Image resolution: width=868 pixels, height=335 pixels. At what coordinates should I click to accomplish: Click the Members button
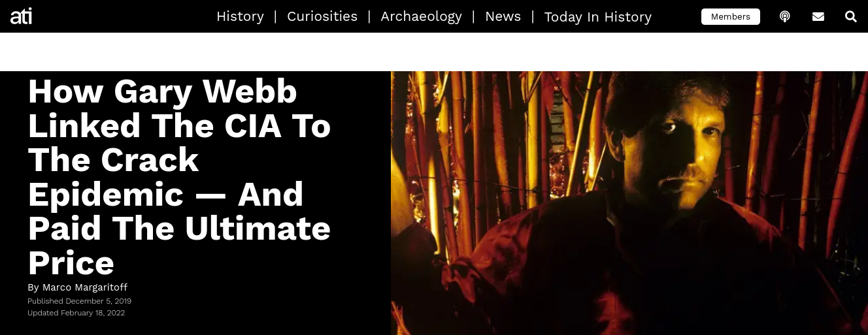coord(731,16)
